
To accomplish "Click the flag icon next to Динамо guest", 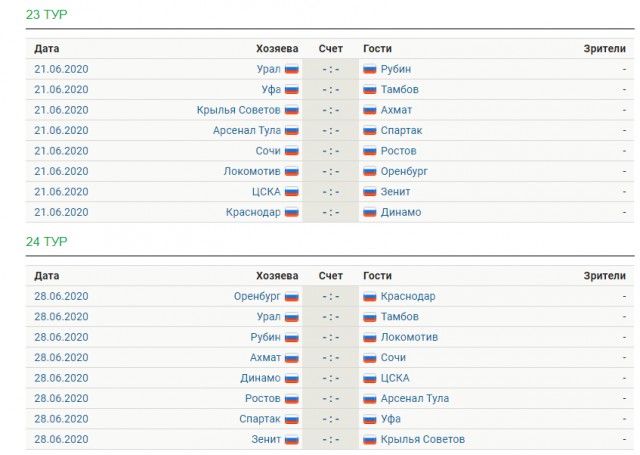I will coord(370,212).
